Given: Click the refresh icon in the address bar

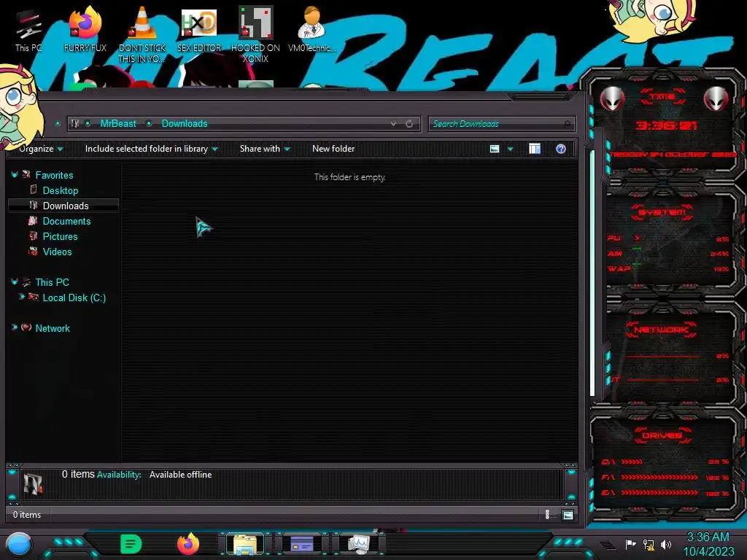Looking at the screenshot, I should pos(409,124).
